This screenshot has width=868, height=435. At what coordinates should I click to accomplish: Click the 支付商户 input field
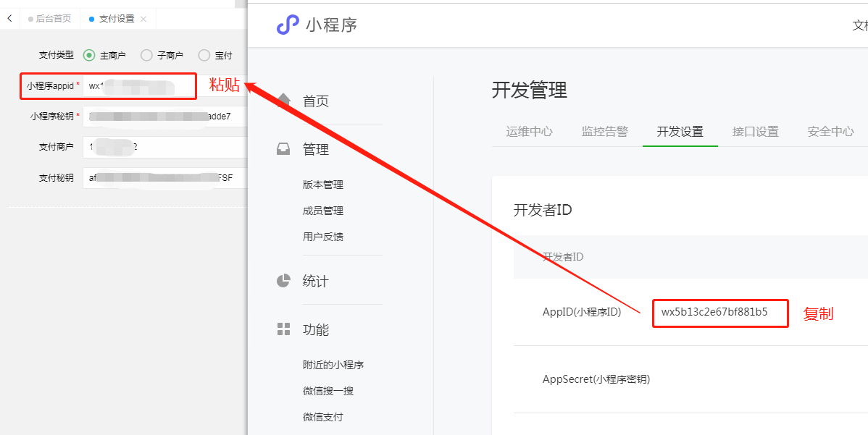coord(165,147)
